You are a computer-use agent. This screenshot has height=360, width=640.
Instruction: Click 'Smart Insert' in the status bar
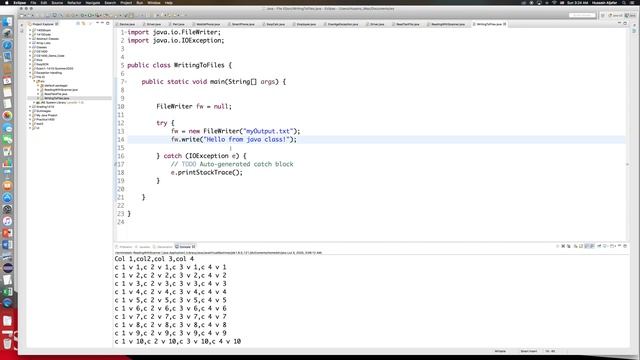click(x=529, y=351)
